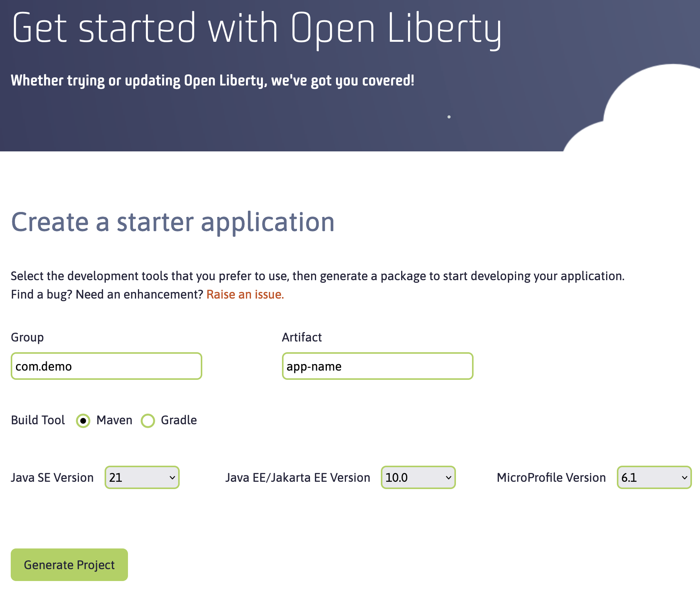Click into the Artifact input field

tap(378, 366)
